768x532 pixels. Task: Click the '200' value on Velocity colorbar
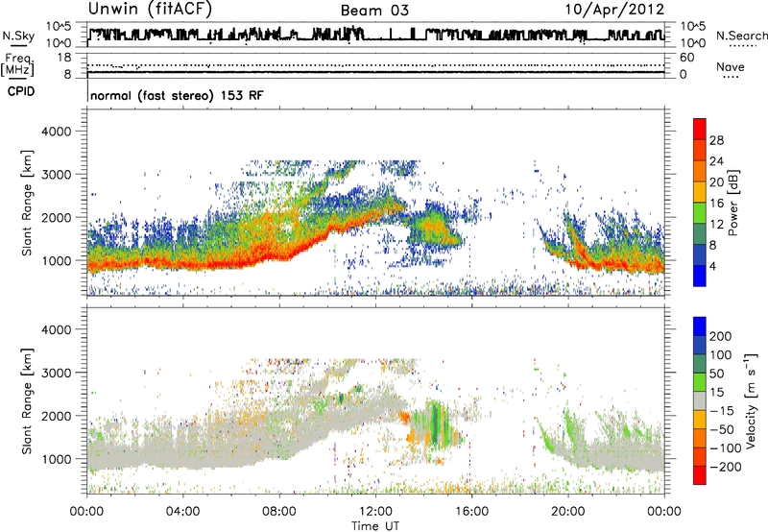point(721,336)
